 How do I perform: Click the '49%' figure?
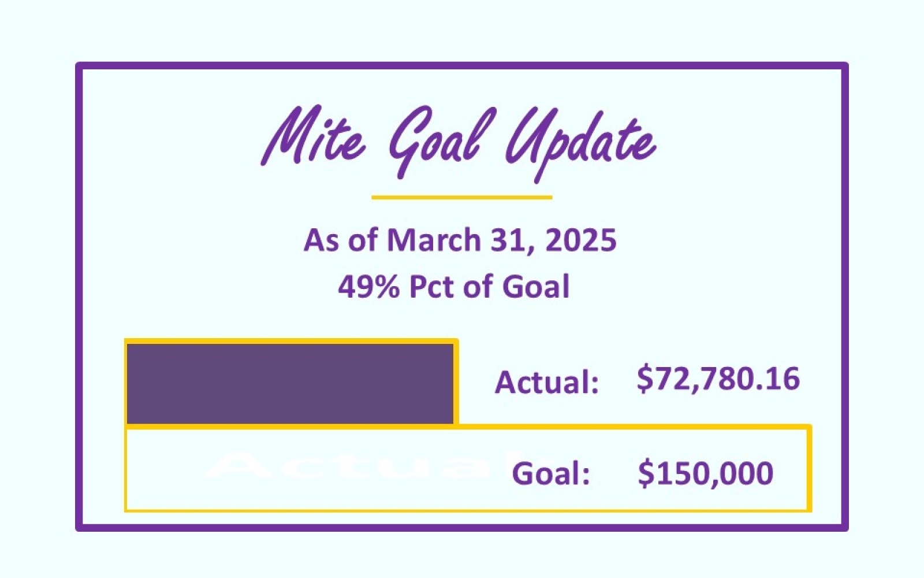(368, 287)
